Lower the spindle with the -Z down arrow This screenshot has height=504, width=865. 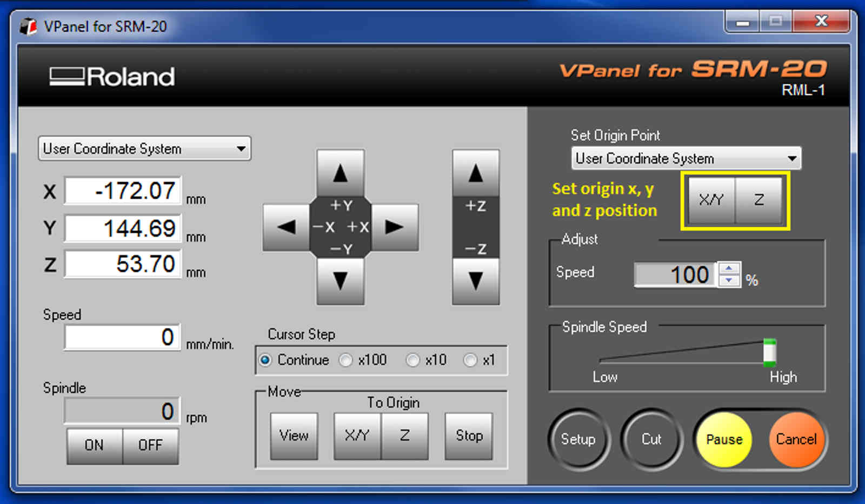coord(476,281)
